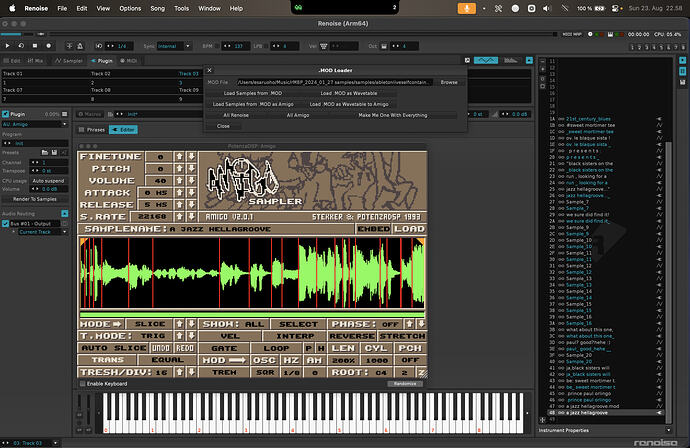Stop playback with the transport stop icon
The image size is (690, 448).
pos(35,46)
